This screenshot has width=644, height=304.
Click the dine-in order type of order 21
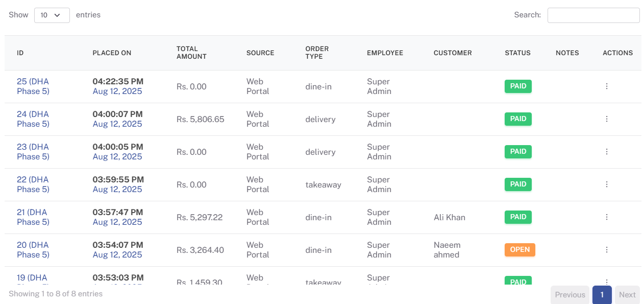pyautogui.click(x=318, y=218)
